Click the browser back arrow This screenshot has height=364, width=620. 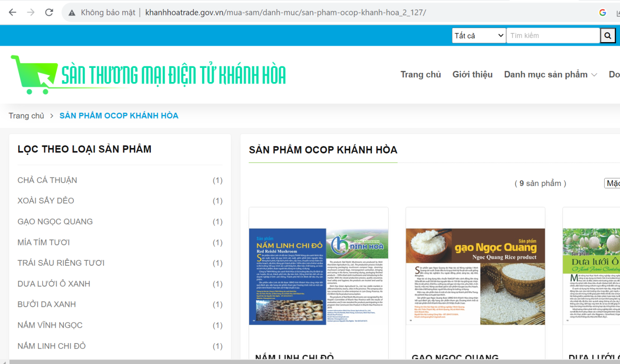[x=13, y=12]
